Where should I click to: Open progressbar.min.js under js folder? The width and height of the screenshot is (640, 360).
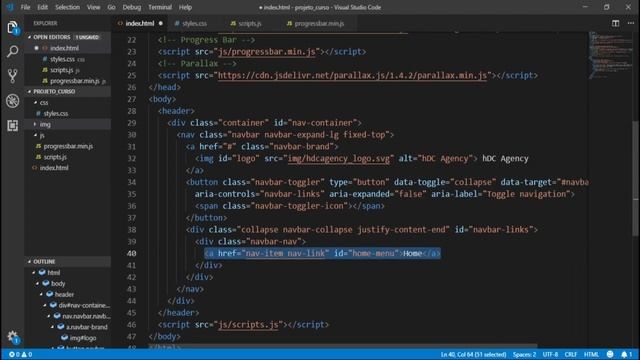(68, 146)
